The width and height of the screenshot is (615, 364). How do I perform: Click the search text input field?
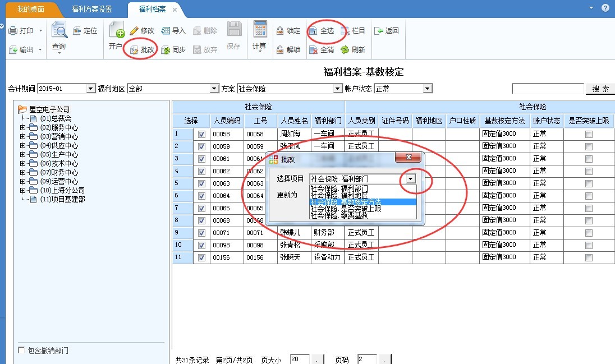tap(548, 89)
